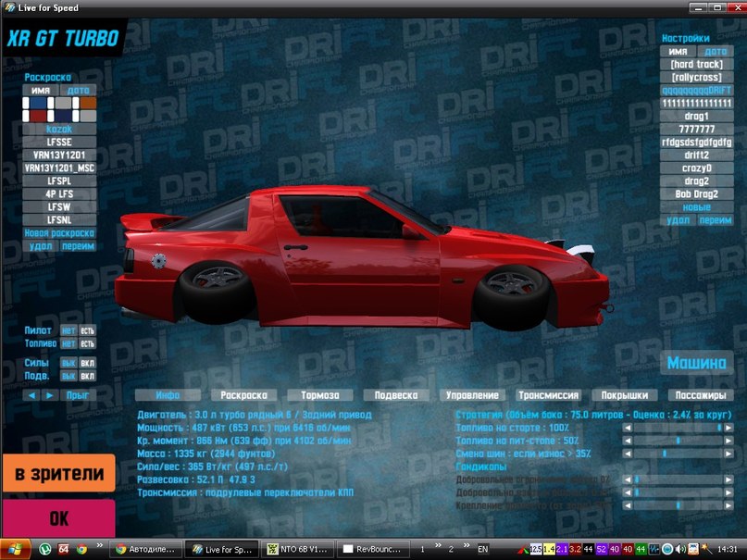Rotate the car view with the right arrow

pyautogui.click(x=50, y=395)
